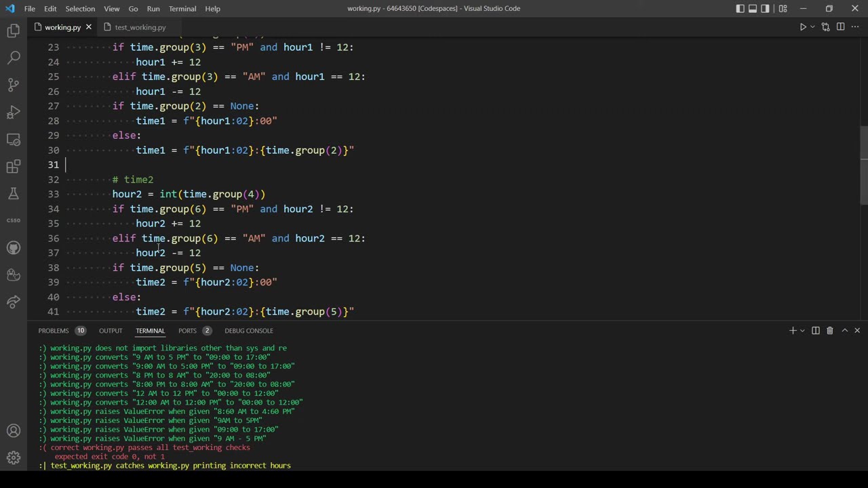Open the Accounts menu icon

[14, 431]
